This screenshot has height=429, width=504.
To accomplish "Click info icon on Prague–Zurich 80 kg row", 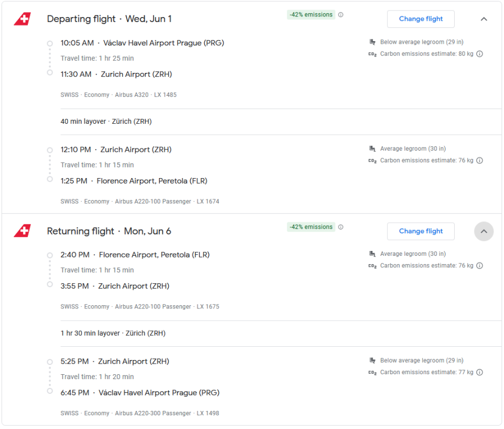I will click(479, 54).
